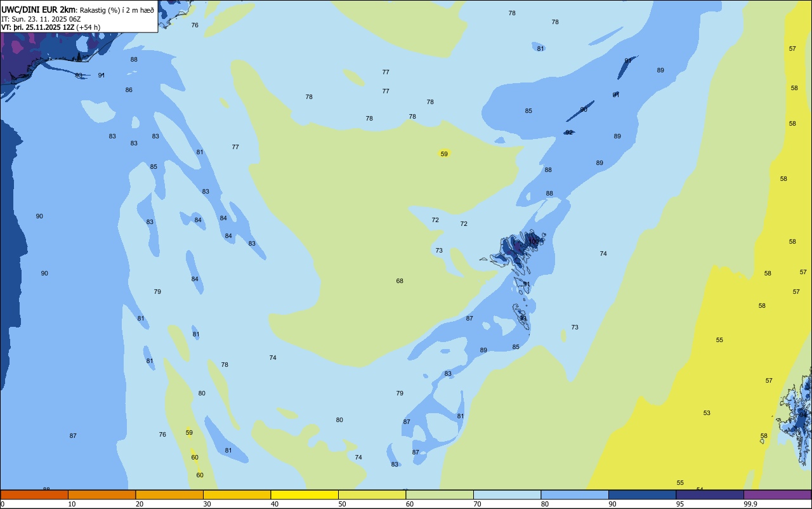This screenshot has width=812, height=509.
Task: Click the title "UWC/DINI EUR 2km"
Action: tap(39, 9)
